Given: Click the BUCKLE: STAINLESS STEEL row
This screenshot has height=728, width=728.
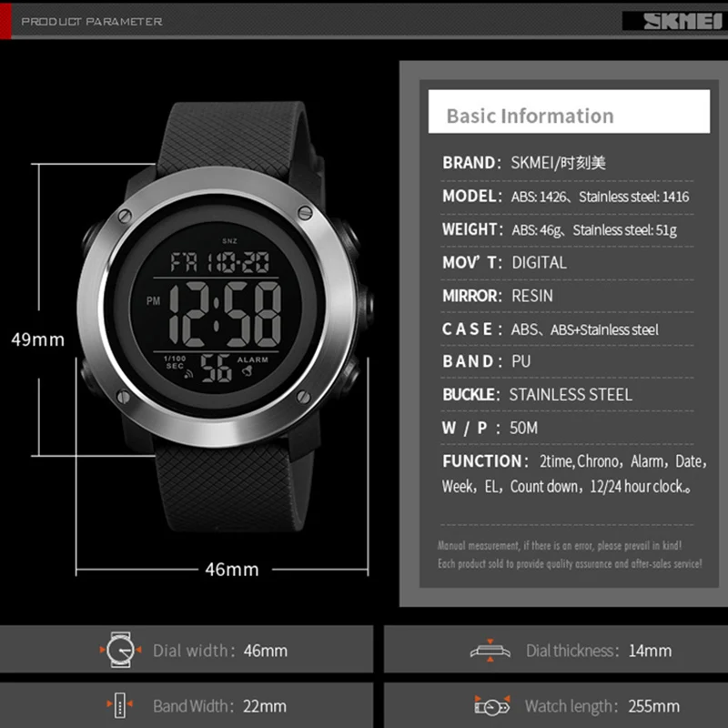Looking at the screenshot, I should tap(537, 395).
